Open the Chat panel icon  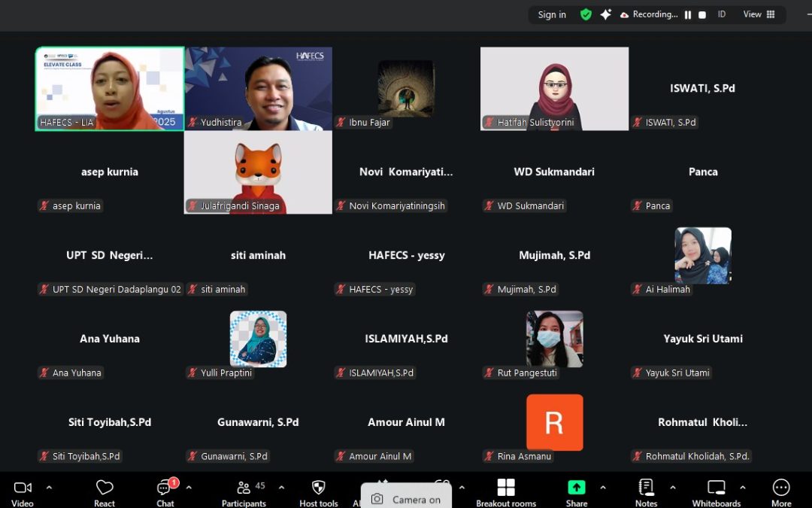pos(163,488)
